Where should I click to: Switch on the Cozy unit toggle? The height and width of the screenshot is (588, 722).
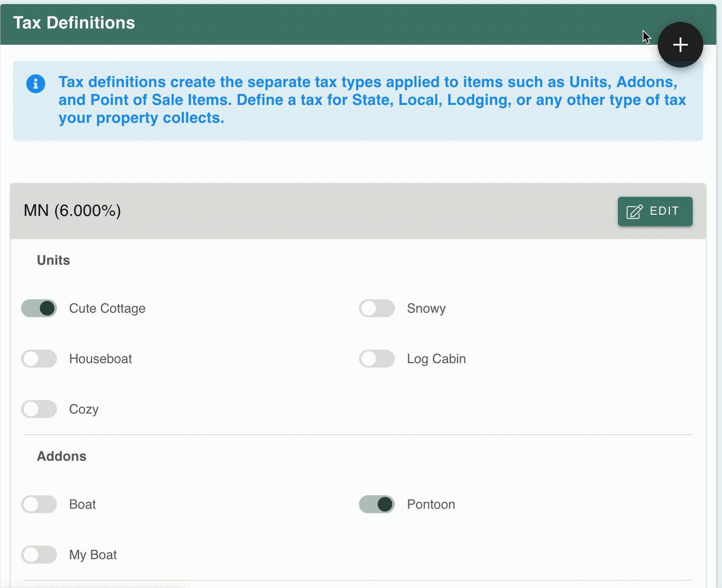(x=39, y=409)
